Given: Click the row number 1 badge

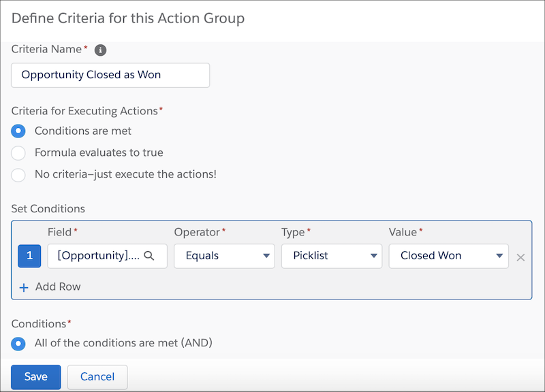Looking at the screenshot, I should pyautogui.click(x=29, y=256).
